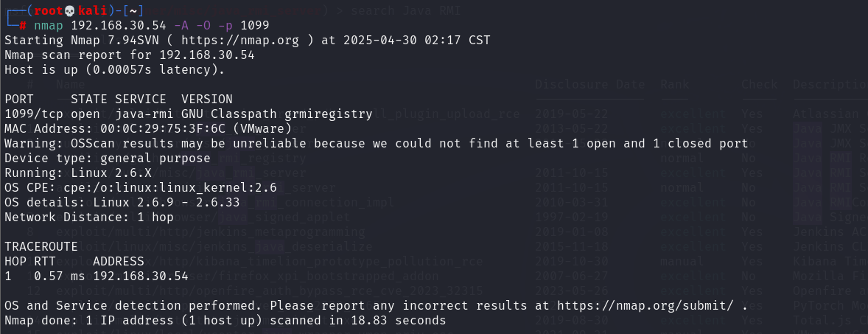This screenshot has height=334, width=868.
Task: Click the SERVICE column header
Action: click(x=141, y=99)
